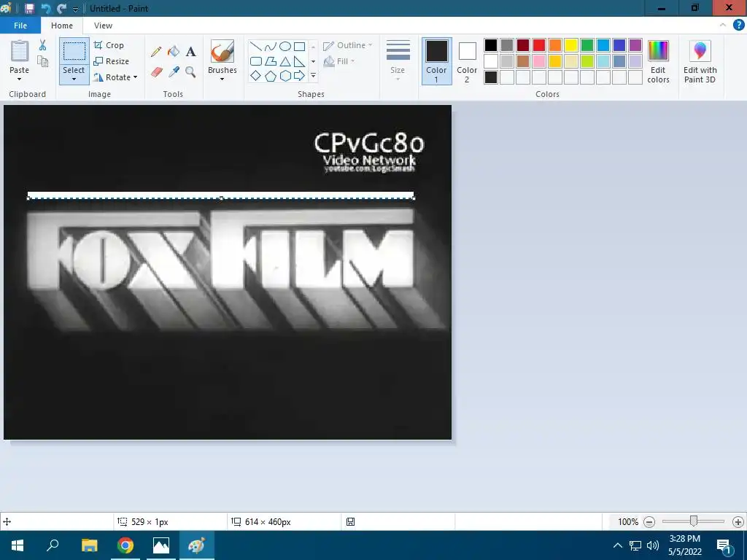Click the Paste clipboard icon
Image resolution: width=747 pixels, height=560 pixels.
click(x=20, y=51)
